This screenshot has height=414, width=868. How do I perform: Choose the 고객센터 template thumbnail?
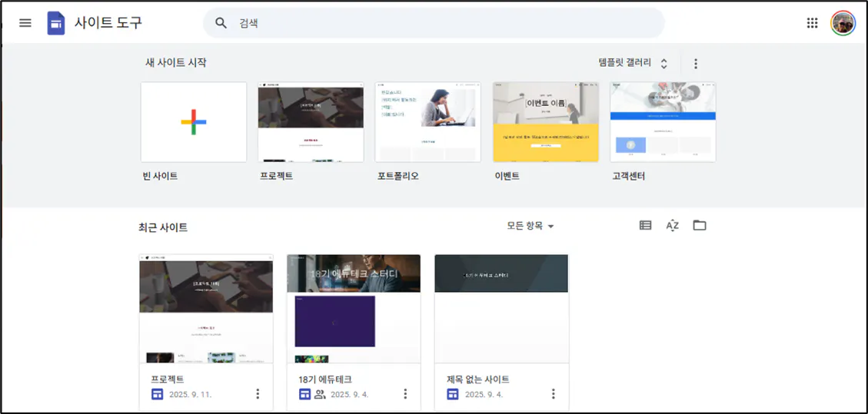click(663, 122)
